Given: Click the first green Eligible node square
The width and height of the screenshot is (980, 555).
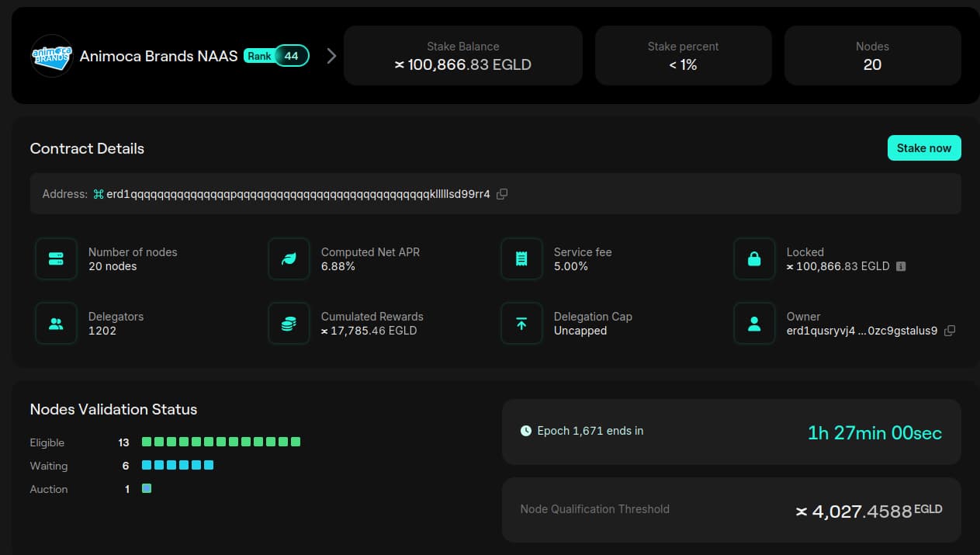Looking at the screenshot, I should click(x=147, y=442).
